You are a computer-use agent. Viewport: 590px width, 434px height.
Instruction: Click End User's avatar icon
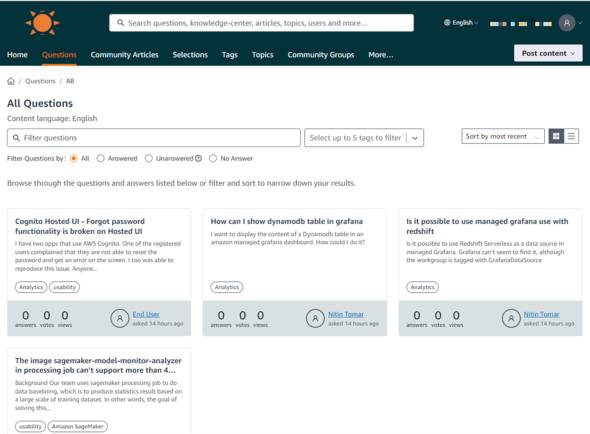click(x=120, y=318)
